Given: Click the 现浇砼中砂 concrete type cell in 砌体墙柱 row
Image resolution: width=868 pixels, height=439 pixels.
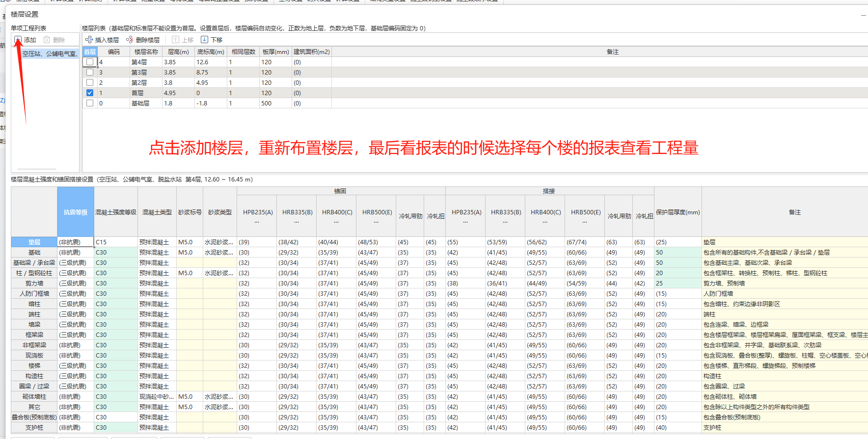Looking at the screenshot, I should click(x=157, y=396).
